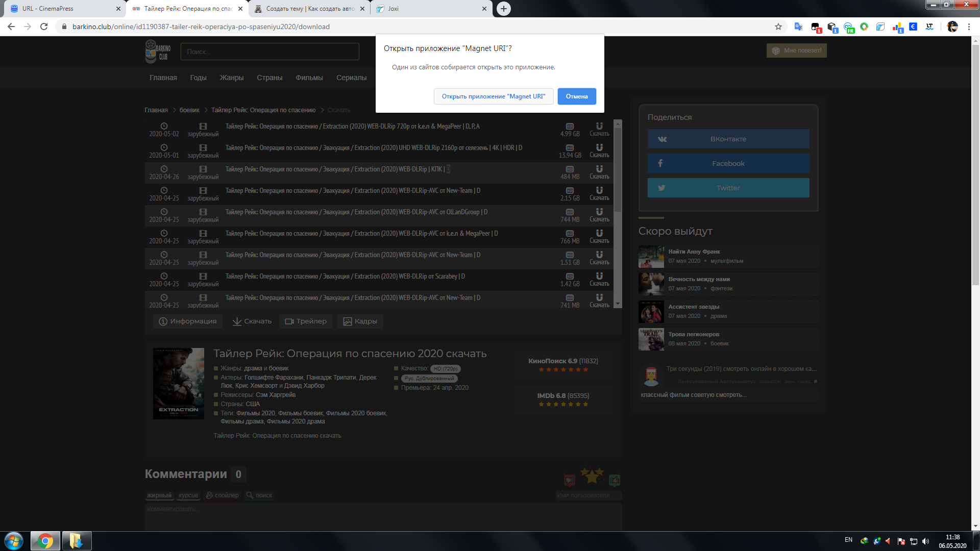The image size is (980, 551).
Task: Open Вечность между нами upcoming movie
Action: point(728,284)
